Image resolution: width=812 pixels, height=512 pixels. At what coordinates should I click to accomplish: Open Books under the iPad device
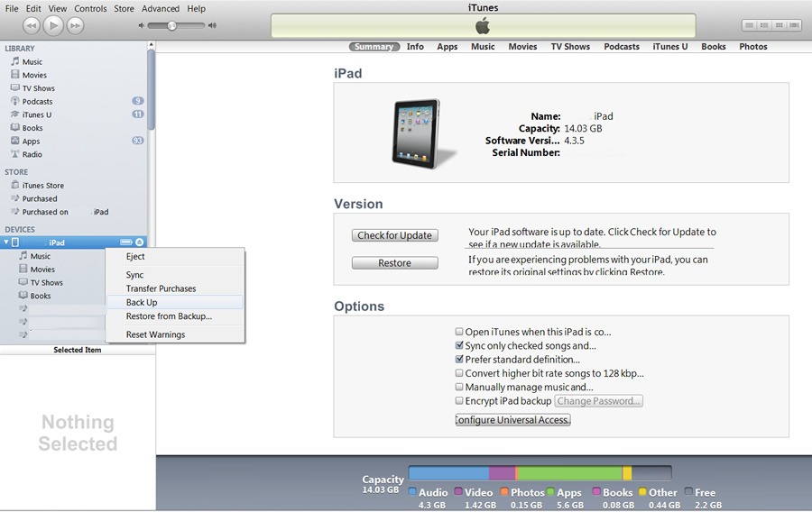[x=40, y=296]
